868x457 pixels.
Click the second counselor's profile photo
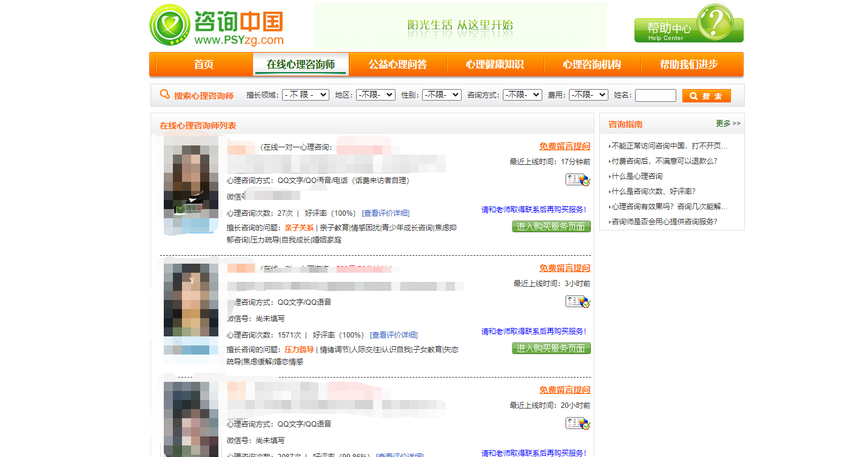[x=190, y=309]
